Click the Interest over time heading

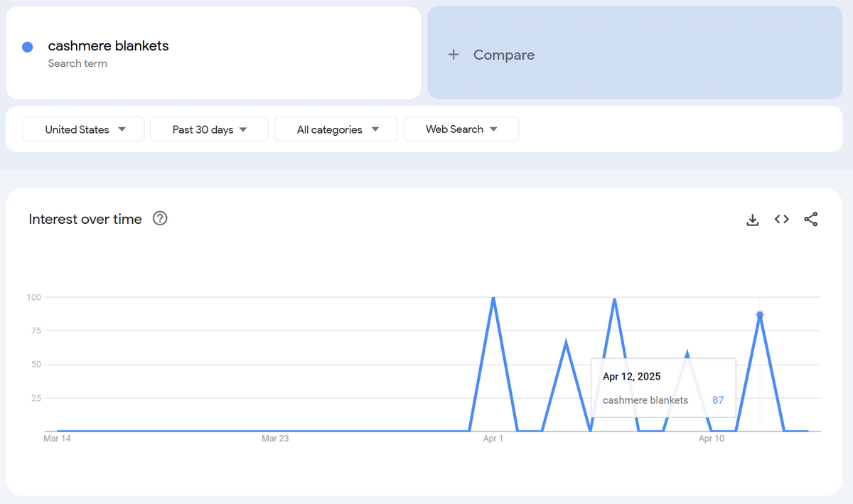coord(85,219)
